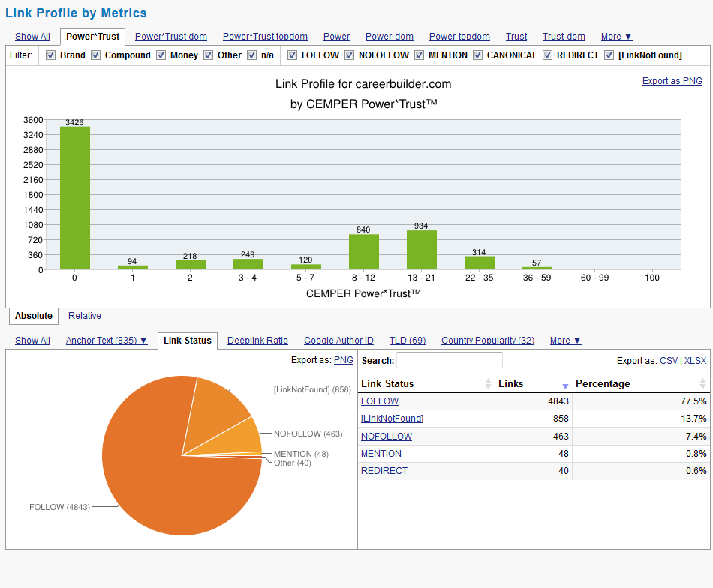The width and height of the screenshot is (713, 588).
Task: Click the FOLLOW (4843) pie label
Action: [59, 507]
